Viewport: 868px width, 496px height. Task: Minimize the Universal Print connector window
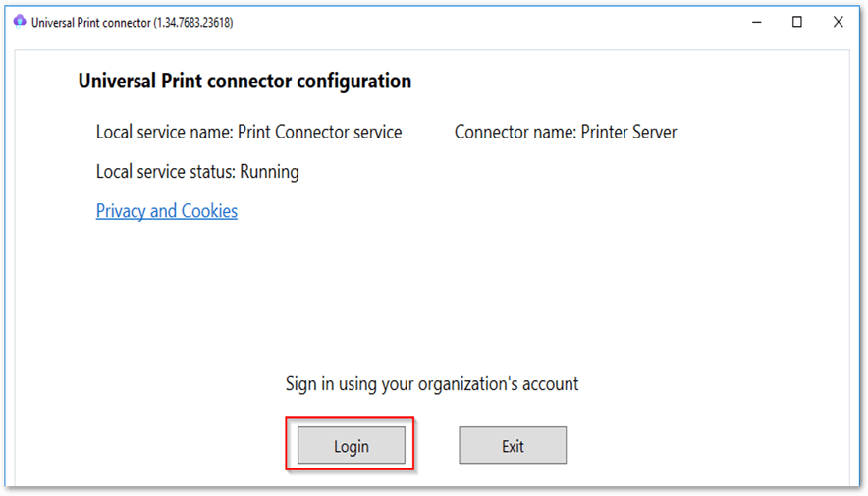coord(757,22)
